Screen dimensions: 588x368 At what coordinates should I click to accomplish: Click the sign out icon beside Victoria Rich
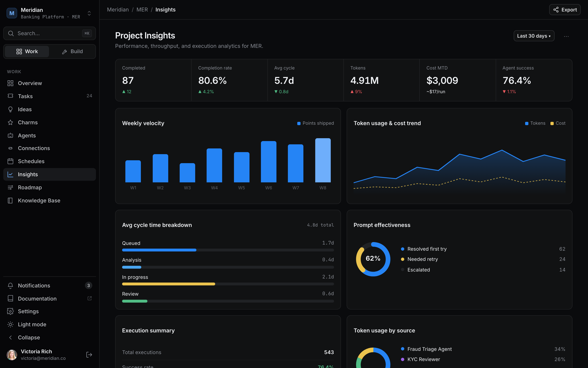(x=89, y=355)
